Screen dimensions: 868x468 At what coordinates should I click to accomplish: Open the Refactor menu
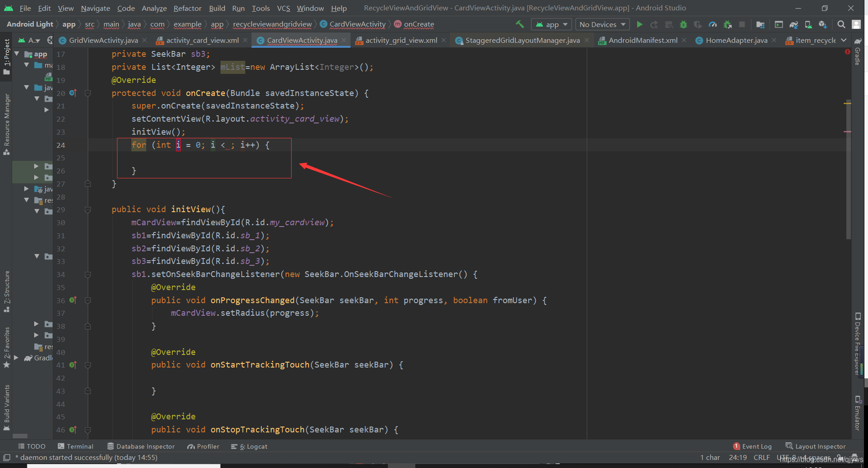[x=187, y=8]
